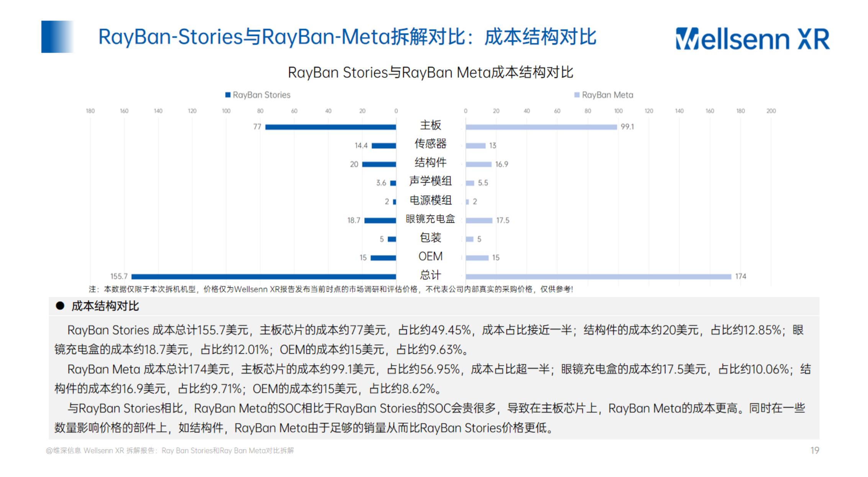Click the data label '14.4'

coord(361,145)
